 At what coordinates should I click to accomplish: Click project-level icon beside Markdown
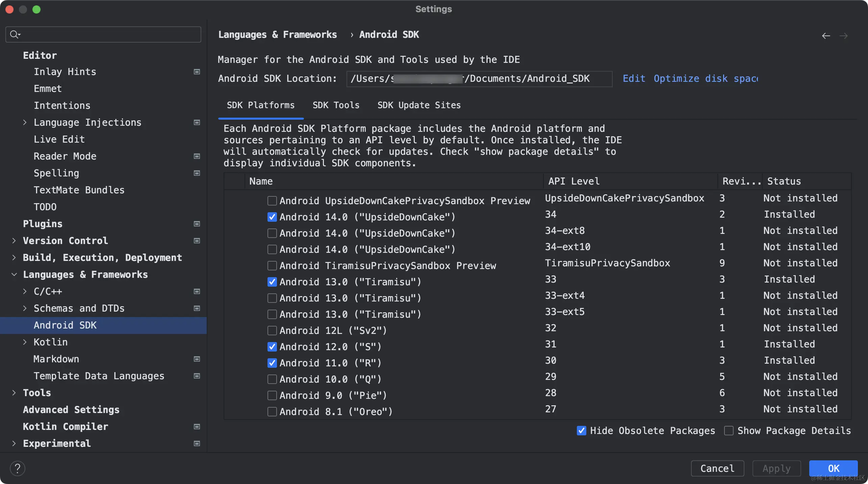(x=197, y=359)
